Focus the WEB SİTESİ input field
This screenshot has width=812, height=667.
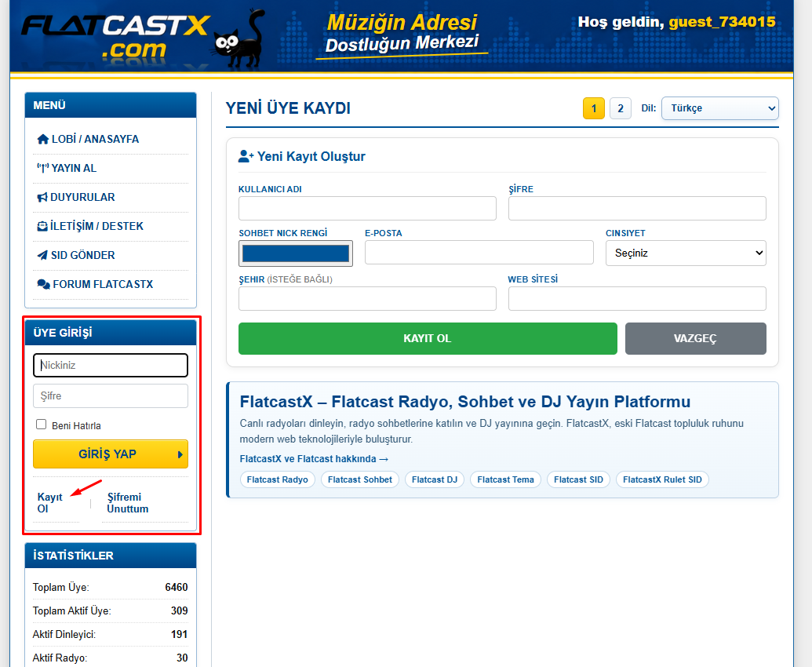[x=637, y=299]
